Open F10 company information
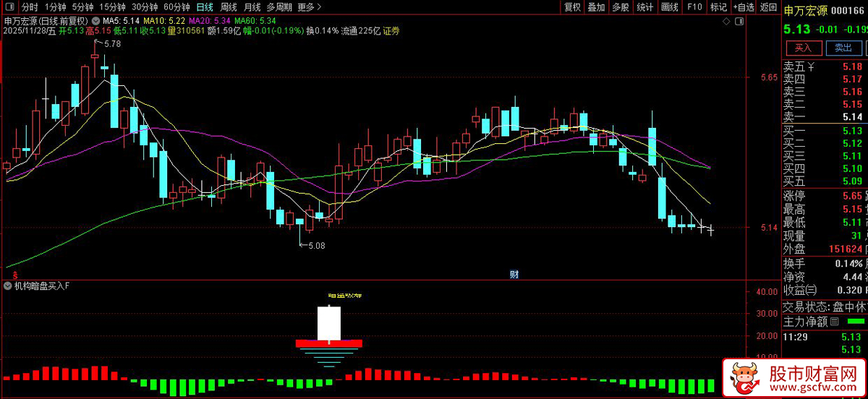Screen dimensions: 868x399 [694, 7]
